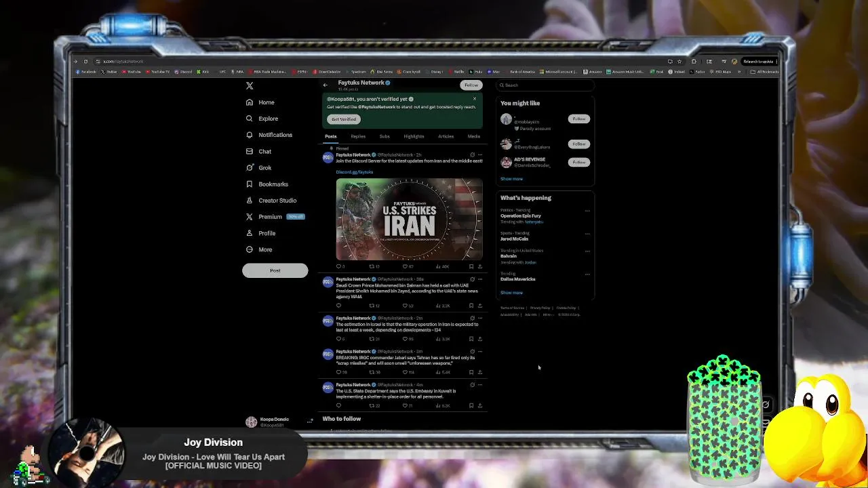Like the pinned Discord post
Image resolution: width=868 pixels, height=488 pixels.
click(408, 266)
